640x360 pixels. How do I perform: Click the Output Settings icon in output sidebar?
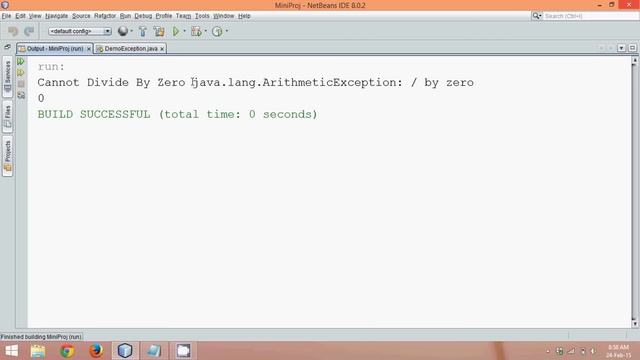click(x=21, y=95)
